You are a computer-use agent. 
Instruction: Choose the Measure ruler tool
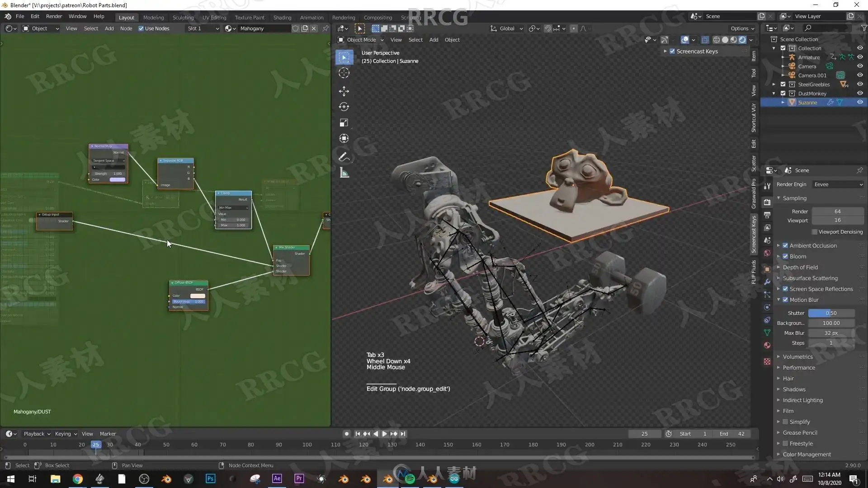(344, 173)
